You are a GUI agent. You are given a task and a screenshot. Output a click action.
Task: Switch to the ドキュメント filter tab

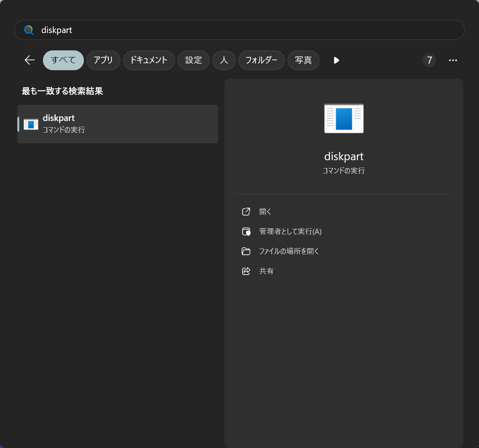tap(149, 60)
